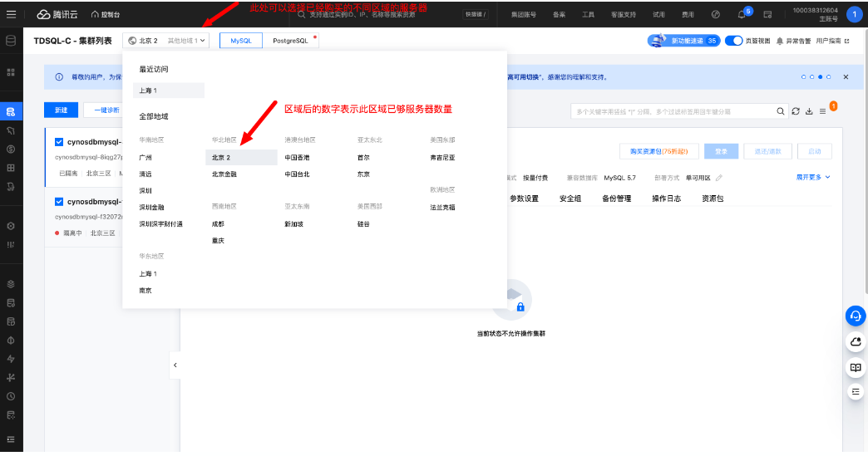Open the 操作日志 tab

[x=667, y=199]
